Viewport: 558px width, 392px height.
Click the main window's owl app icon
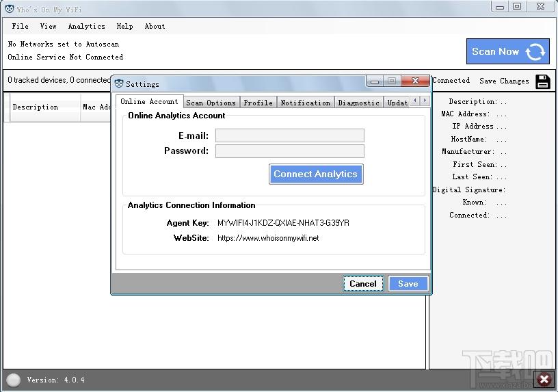[10, 9]
